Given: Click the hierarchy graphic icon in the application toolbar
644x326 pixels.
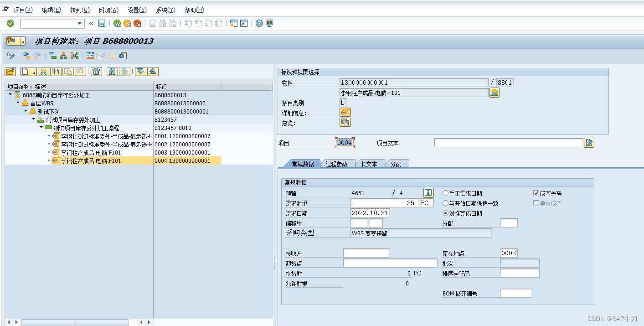Looking at the screenshot, I should coord(64,56).
